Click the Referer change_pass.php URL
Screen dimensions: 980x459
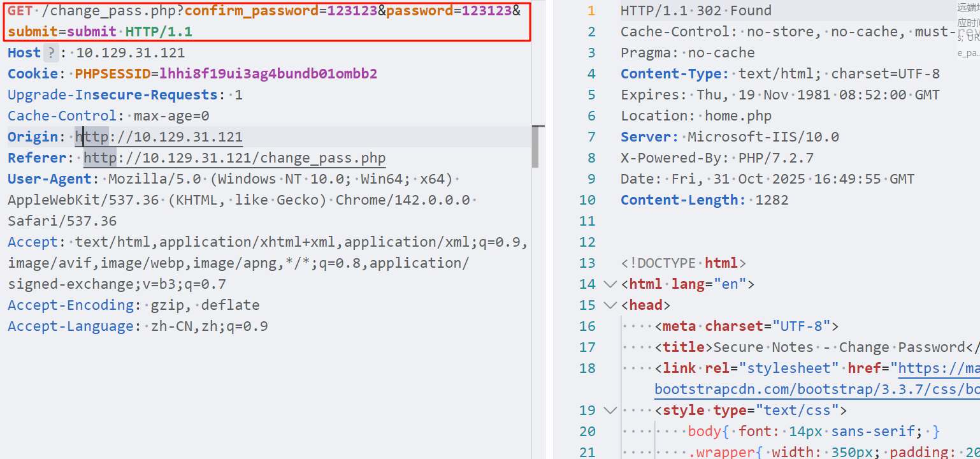234,158
